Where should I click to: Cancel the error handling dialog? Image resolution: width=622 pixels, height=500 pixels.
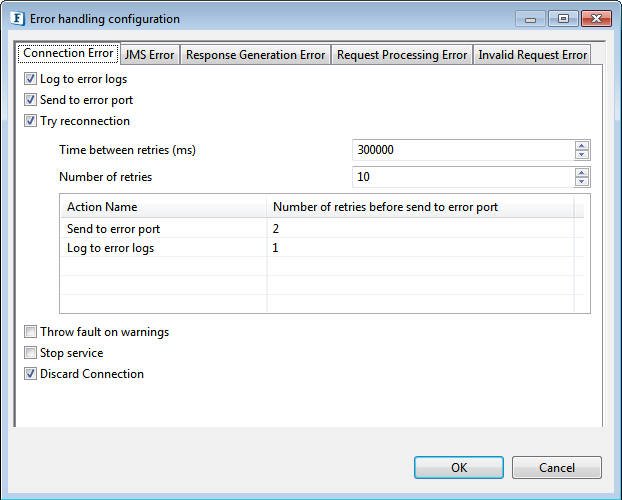(x=556, y=467)
